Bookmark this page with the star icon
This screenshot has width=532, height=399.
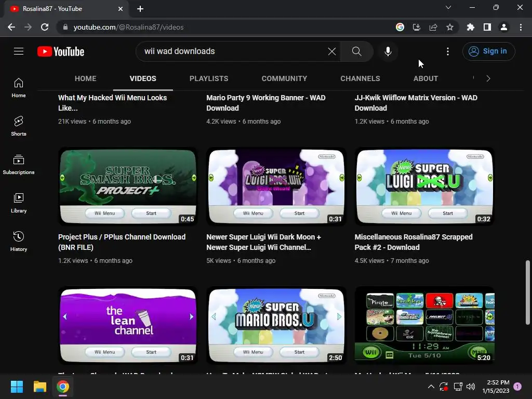click(x=449, y=27)
